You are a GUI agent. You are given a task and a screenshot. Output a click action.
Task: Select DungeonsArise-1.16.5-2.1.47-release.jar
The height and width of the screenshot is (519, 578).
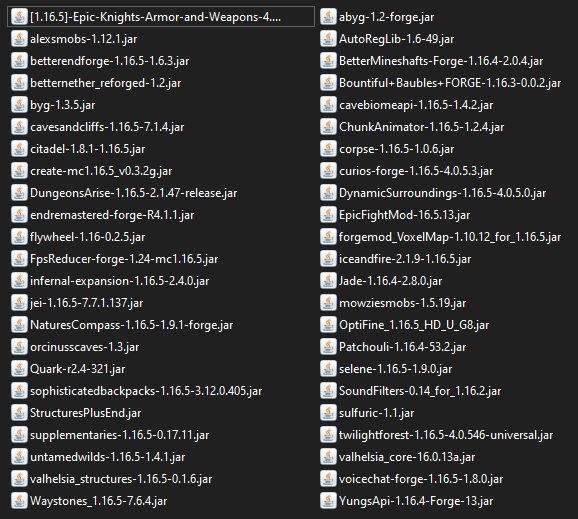click(x=133, y=193)
